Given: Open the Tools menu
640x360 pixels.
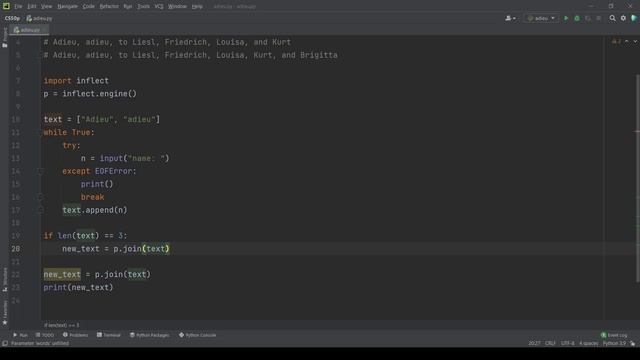Looking at the screenshot, I should coord(143,7).
